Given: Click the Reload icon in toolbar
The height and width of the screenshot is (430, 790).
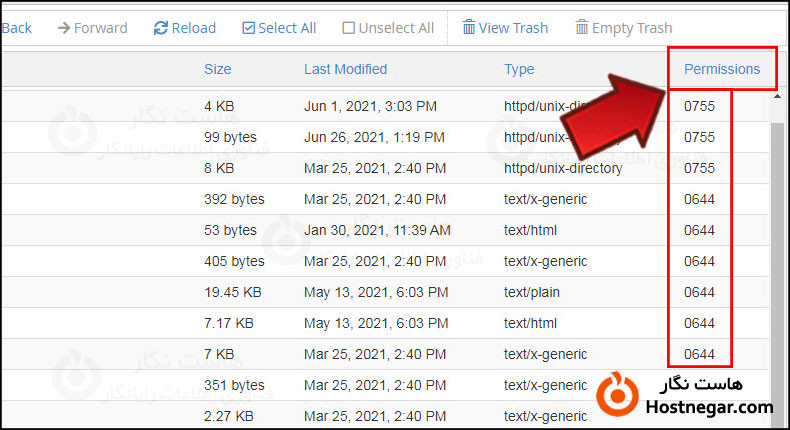Looking at the screenshot, I should tap(161, 28).
